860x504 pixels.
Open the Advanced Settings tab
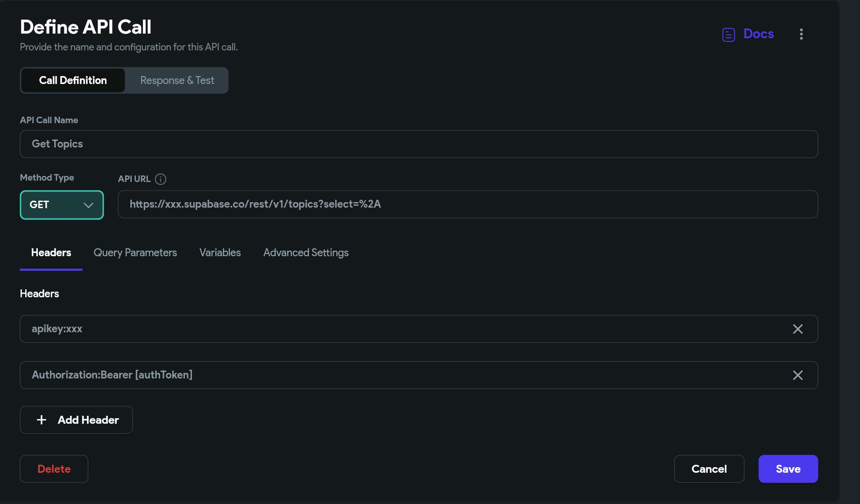tap(306, 252)
